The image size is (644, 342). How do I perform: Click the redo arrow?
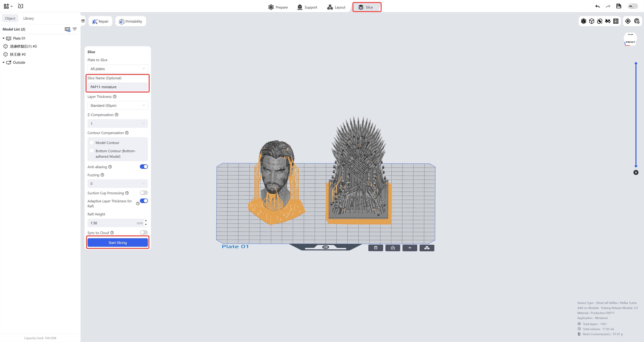[608, 6]
